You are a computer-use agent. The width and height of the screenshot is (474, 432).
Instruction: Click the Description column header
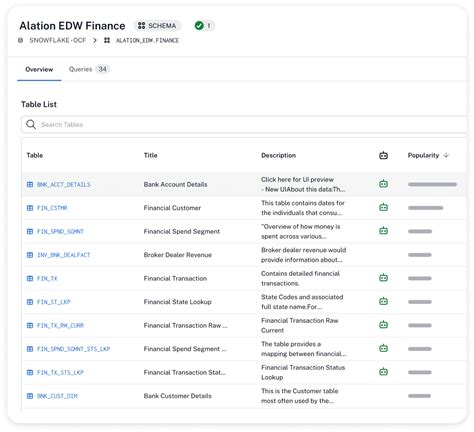coord(278,155)
